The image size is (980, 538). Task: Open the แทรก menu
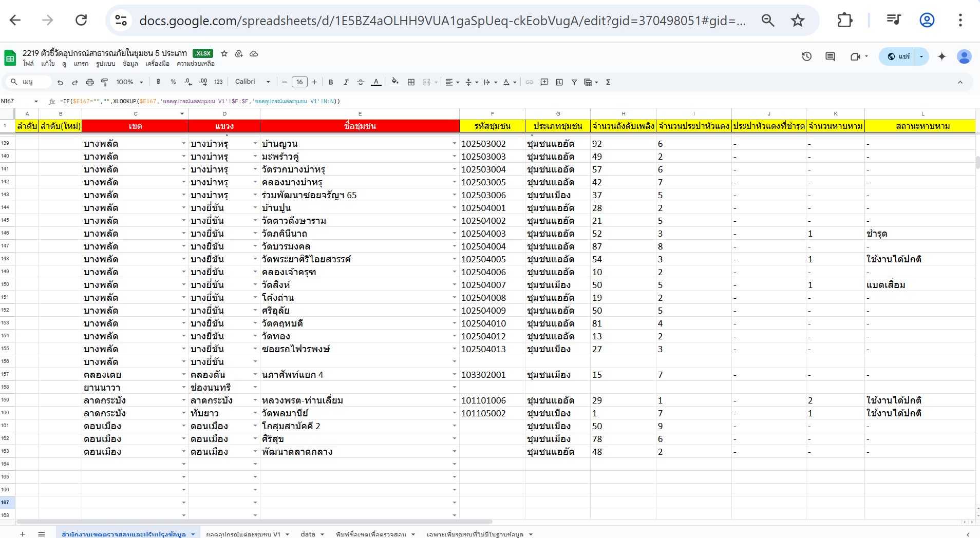(x=81, y=64)
